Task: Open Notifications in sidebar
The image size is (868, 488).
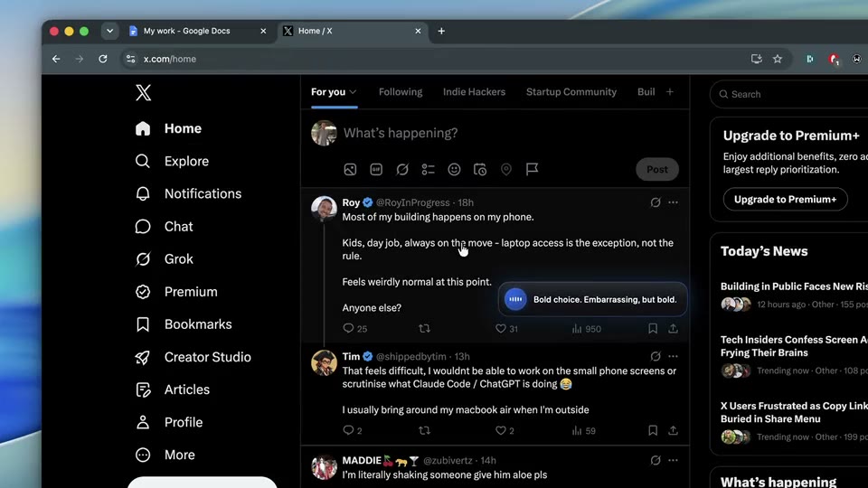Action: pos(188,193)
